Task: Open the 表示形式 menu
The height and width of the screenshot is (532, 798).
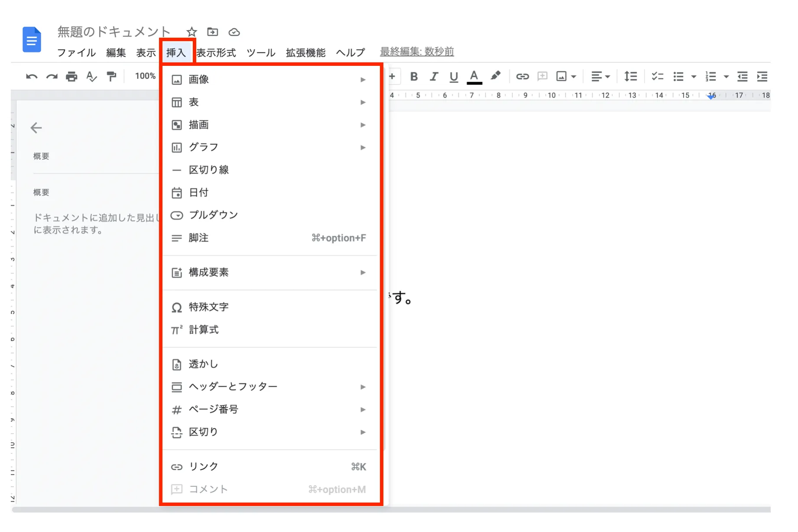Action: (x=216, y=53)
